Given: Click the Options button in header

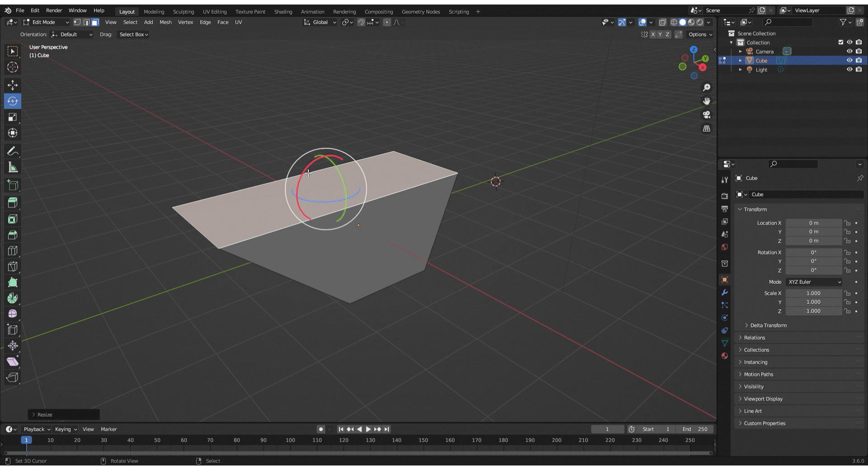Looking at the screenshot, I should 700,34.
